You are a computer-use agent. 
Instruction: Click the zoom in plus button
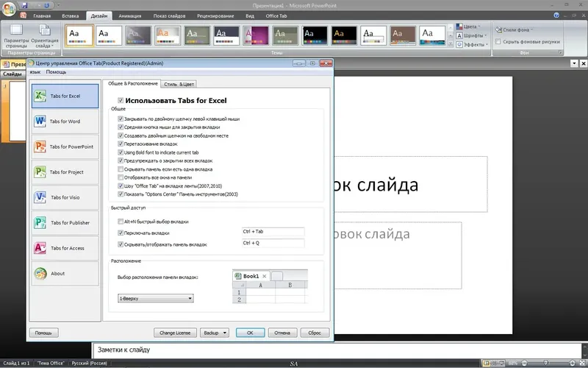[573, 363]
